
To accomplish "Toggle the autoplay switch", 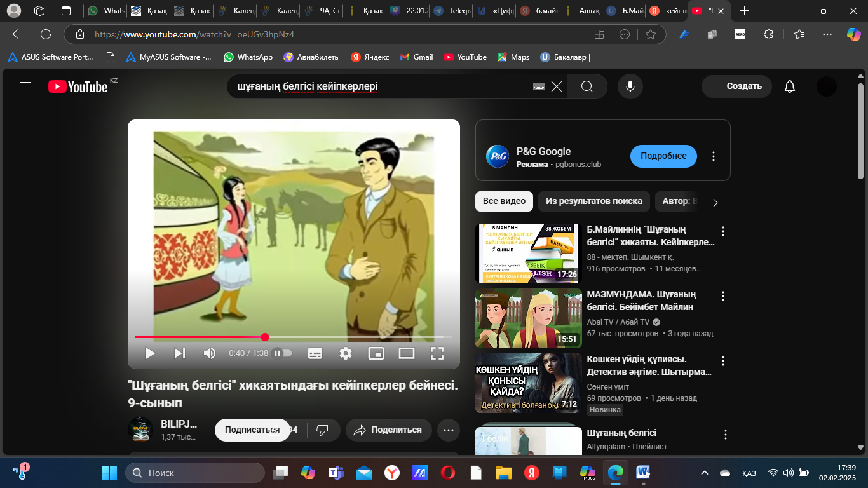I will 283,353.
